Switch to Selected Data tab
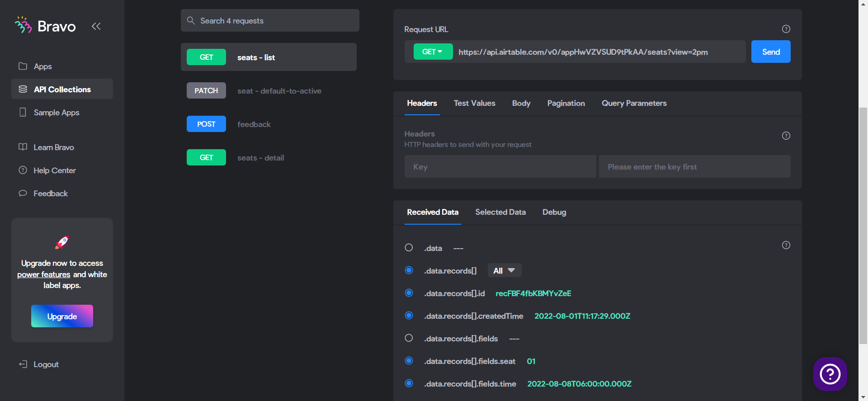Viewport: 868px width, 401px height. 500,212
